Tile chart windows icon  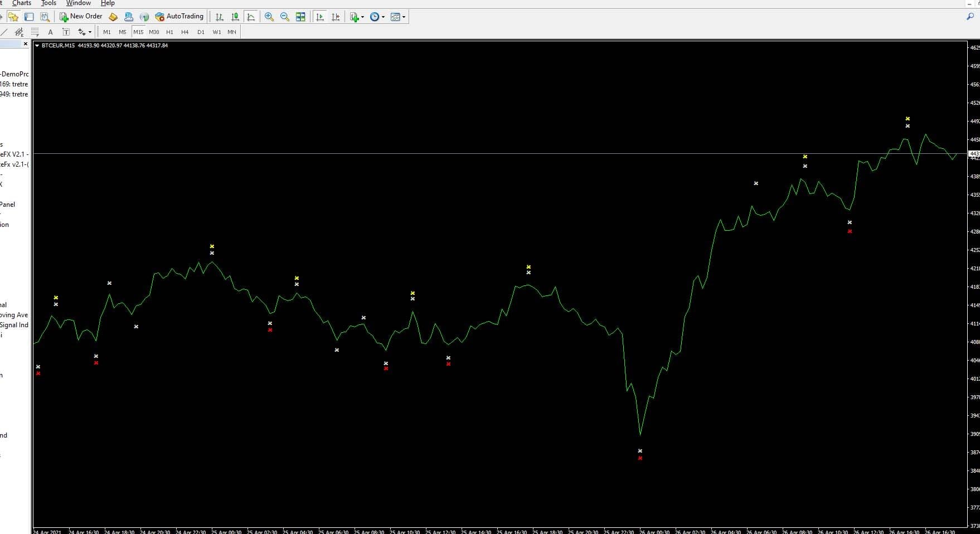pos(300,17)
